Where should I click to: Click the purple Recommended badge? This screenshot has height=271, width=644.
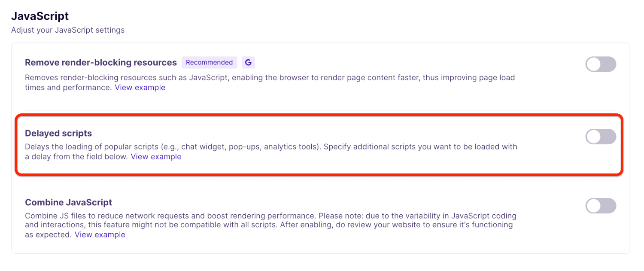(209, 62)
